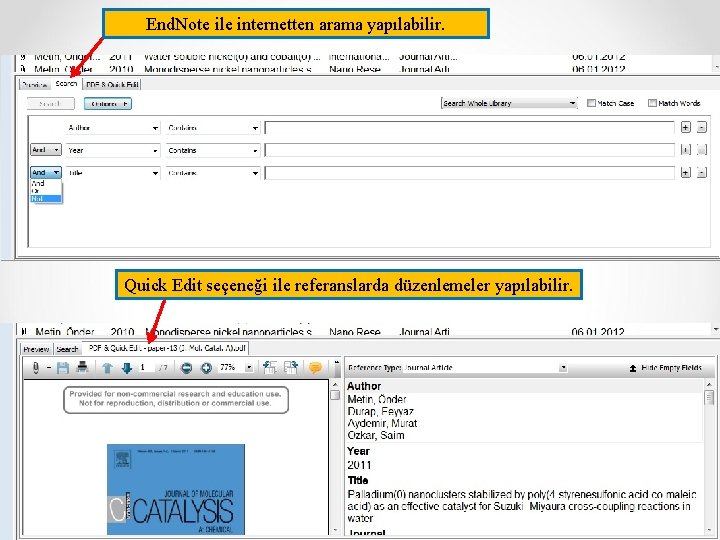The image size is (720, 540).
Task: Click the Hide Empty Fields button
Action: pos(665,368)
